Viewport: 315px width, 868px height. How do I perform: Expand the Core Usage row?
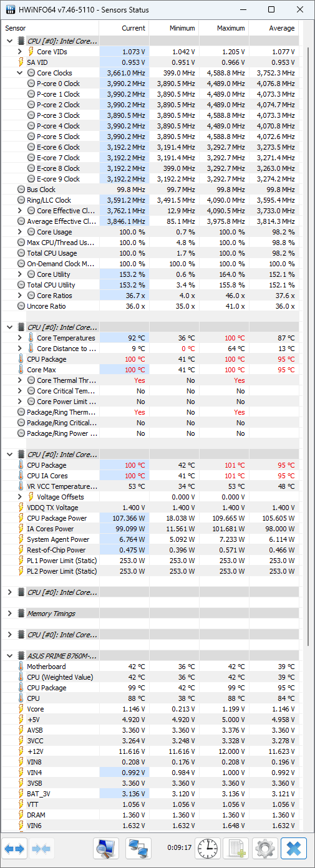tap(20, 232)
